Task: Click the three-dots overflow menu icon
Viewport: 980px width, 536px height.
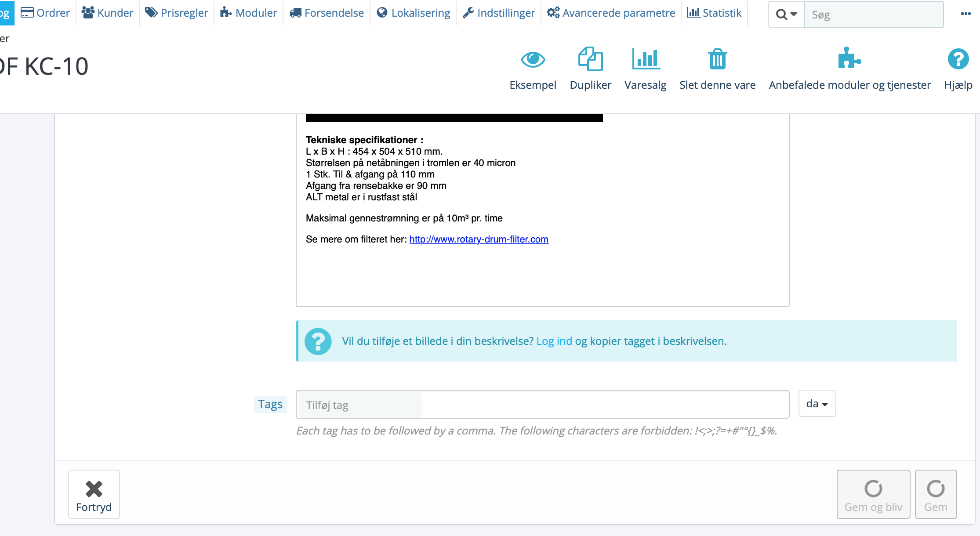Action: coord(965,14)
